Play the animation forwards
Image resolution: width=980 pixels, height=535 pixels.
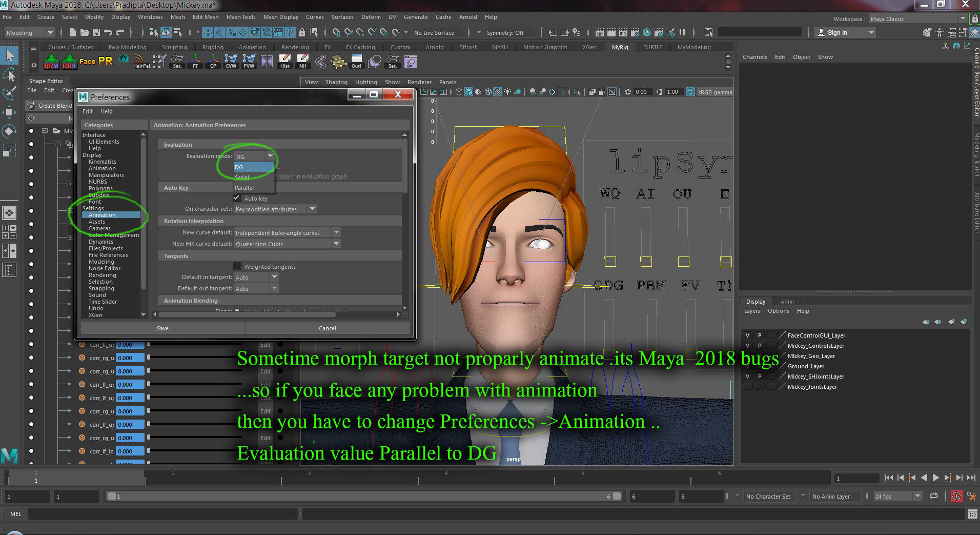coord(936,478)
